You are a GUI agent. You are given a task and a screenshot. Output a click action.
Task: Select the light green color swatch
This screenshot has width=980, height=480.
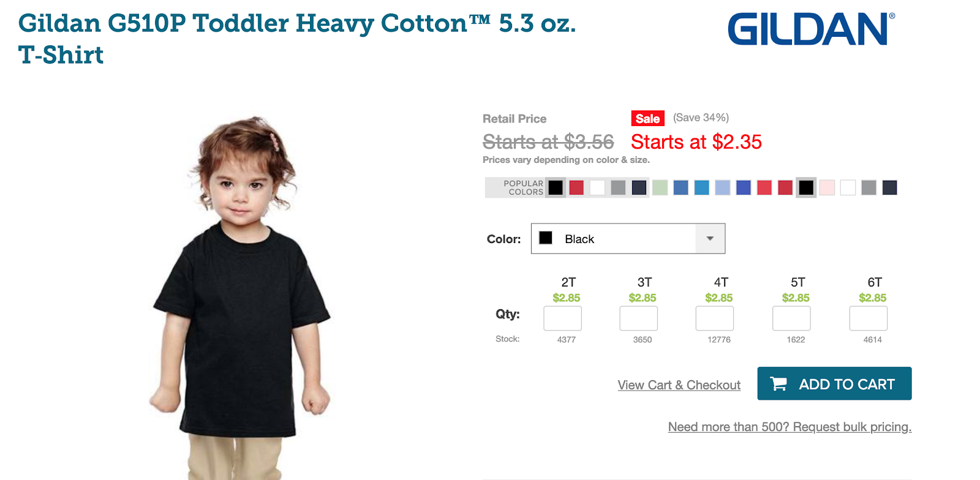click(660, 187)
